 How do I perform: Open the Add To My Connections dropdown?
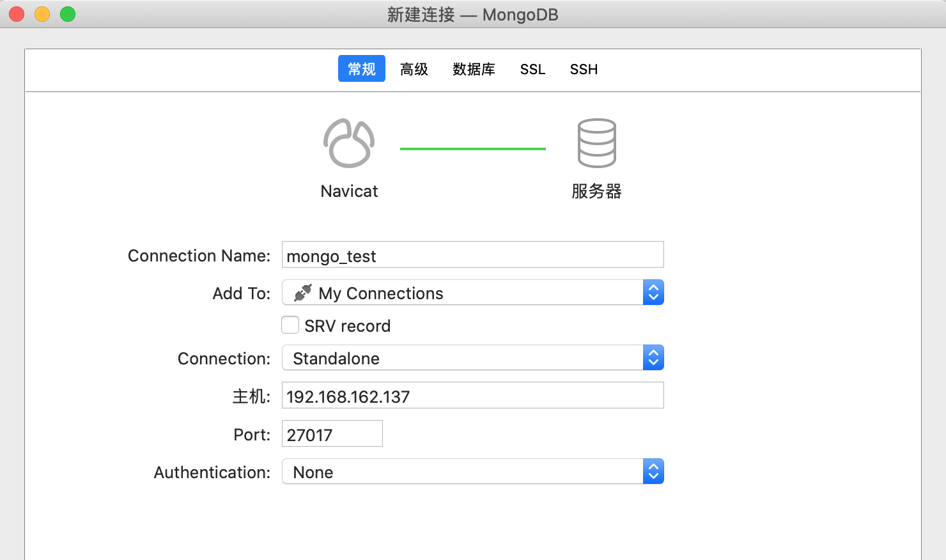click(473, 293)
